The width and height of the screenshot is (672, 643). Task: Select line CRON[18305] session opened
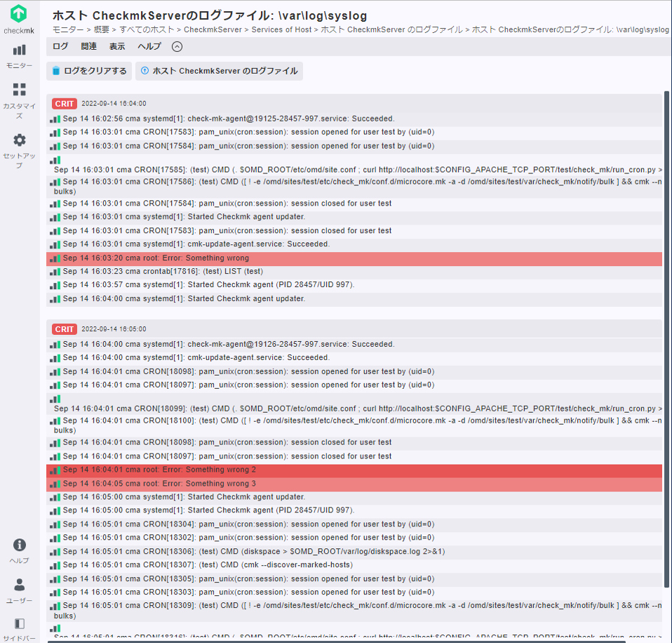pos(354,579)
